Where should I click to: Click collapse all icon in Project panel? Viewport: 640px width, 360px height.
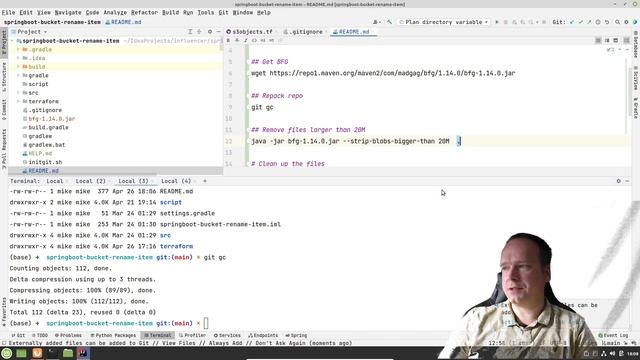pyautogui.click(x=199, y=31)
